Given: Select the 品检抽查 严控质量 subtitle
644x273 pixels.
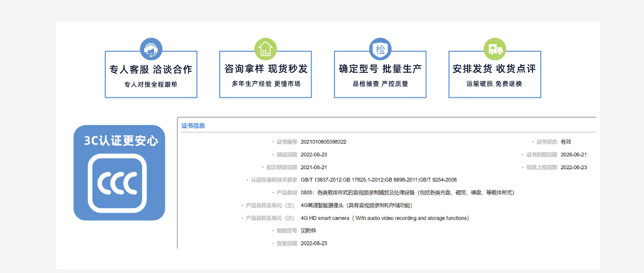Looking at the screenshot, I should pos(380,84).
